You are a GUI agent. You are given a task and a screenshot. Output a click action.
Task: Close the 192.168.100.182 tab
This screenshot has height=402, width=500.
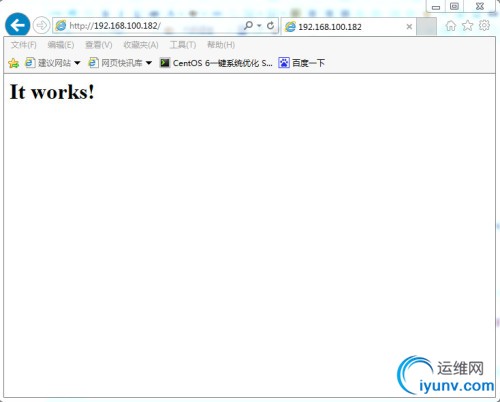click(x=409, y=27)
